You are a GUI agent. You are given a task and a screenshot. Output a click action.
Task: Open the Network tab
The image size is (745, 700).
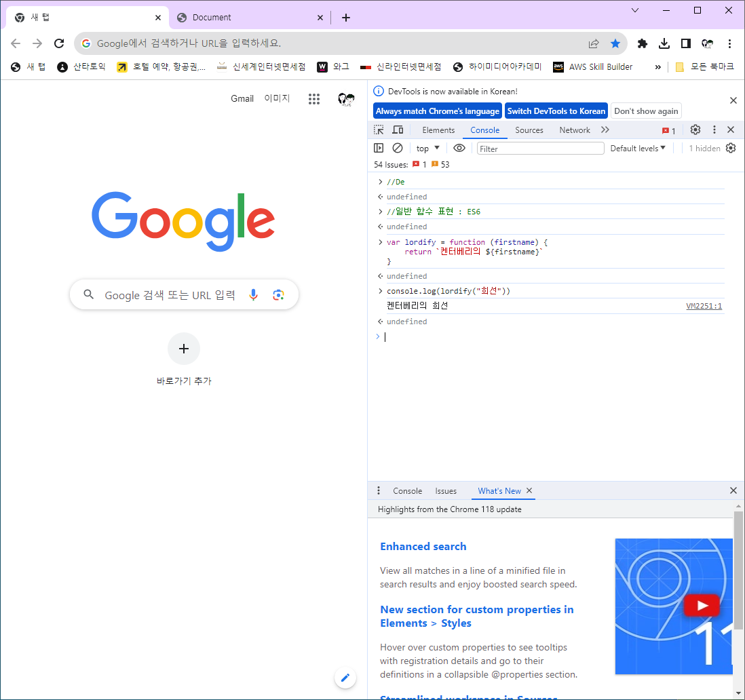(x=575, y=130)
